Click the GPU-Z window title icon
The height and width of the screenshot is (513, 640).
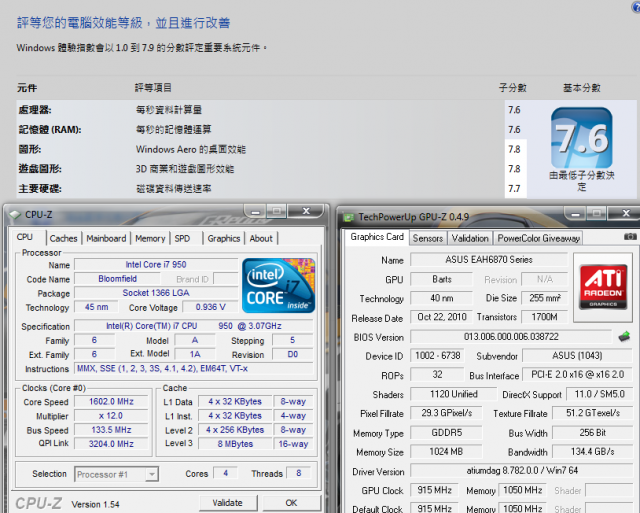point(349,217)
